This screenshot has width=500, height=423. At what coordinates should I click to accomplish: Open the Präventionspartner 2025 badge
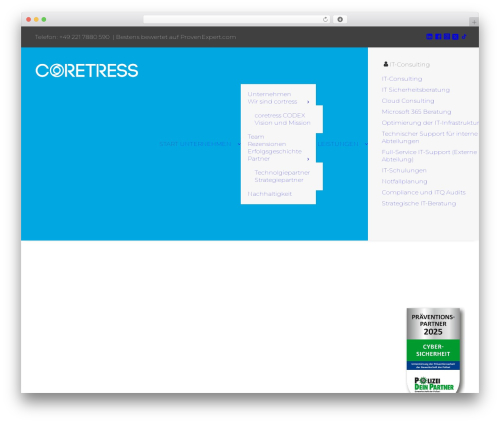[x=433, y=350]
